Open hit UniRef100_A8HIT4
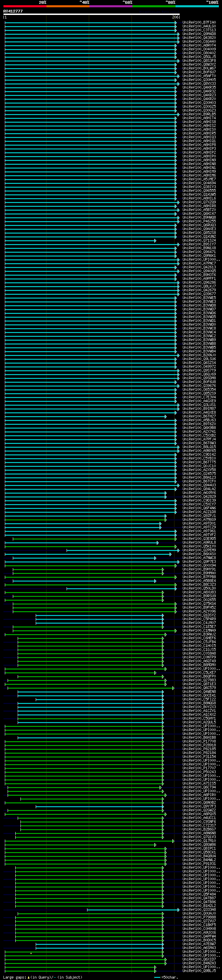This screenshot has width=222, height=980. [x=199, y=118]
